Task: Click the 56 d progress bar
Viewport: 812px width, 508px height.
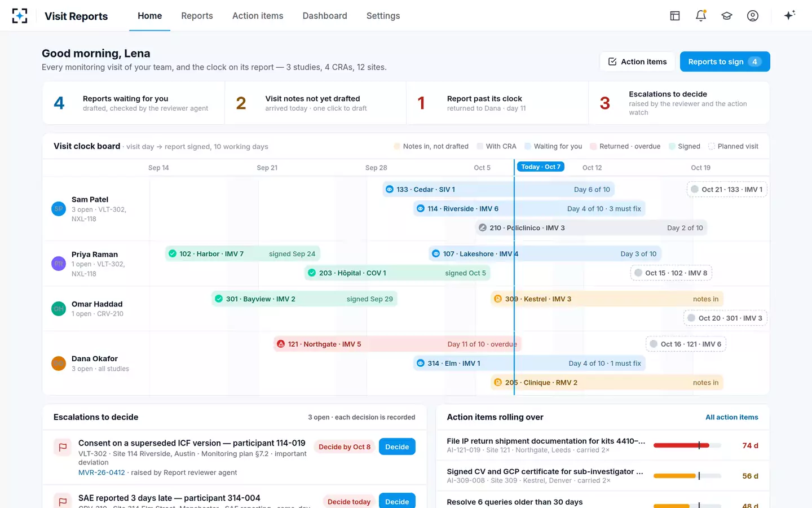Action: tap(687, 476)
